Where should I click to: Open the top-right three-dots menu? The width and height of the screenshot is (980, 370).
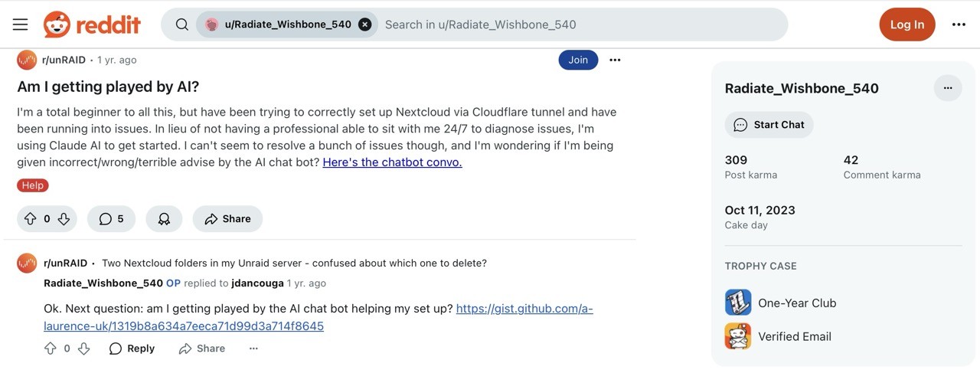(959, 25)
